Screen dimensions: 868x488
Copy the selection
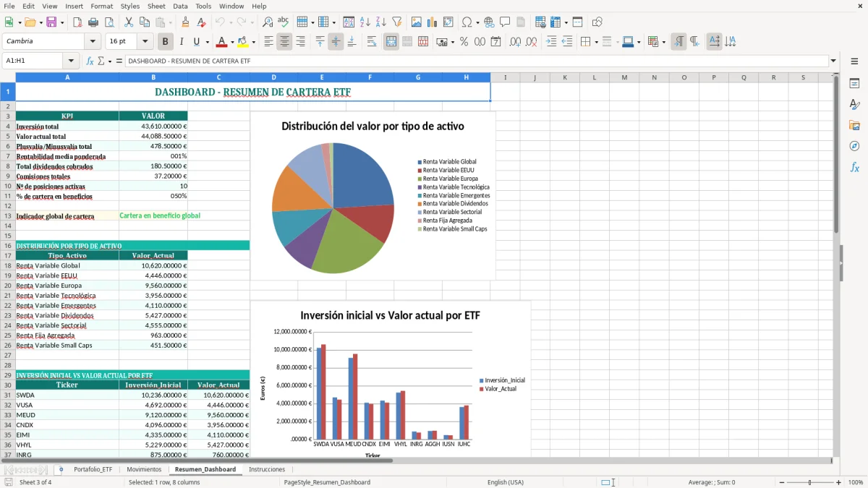point(144,22)
